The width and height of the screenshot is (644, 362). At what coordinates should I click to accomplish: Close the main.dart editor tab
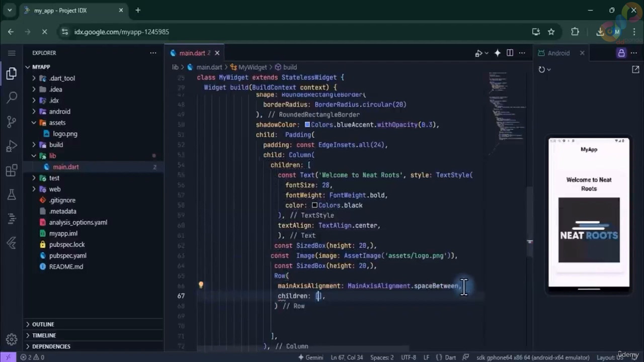(x=217, y=53)
